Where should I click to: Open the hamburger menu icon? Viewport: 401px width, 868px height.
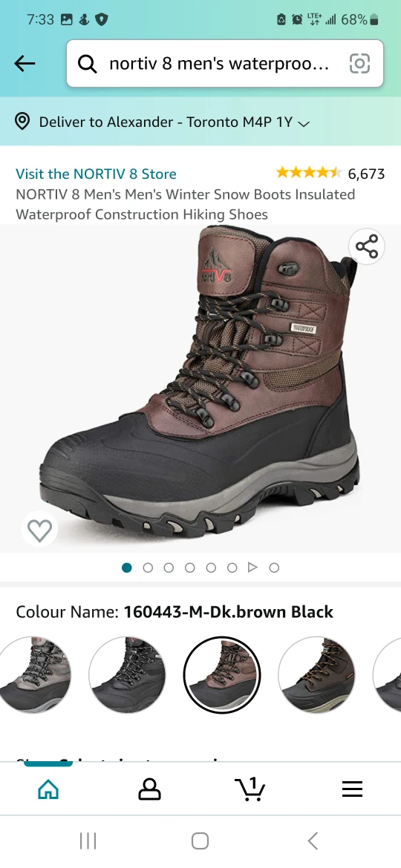pos(352,789)
